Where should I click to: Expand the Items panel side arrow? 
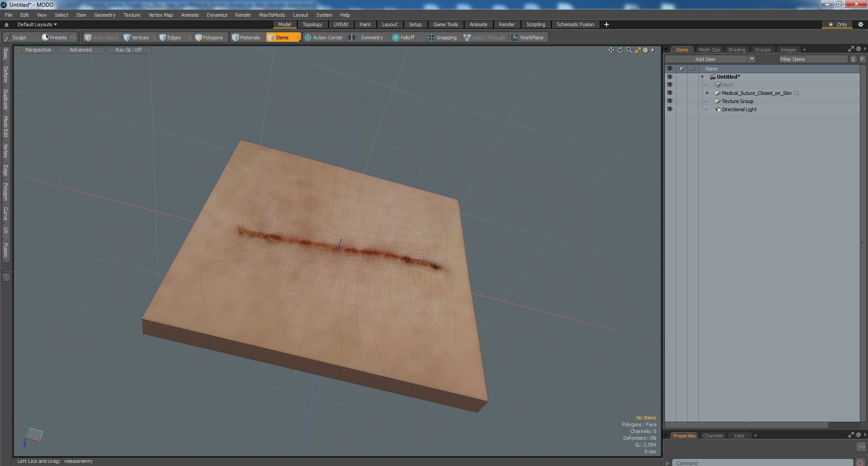tap(865, 49)
